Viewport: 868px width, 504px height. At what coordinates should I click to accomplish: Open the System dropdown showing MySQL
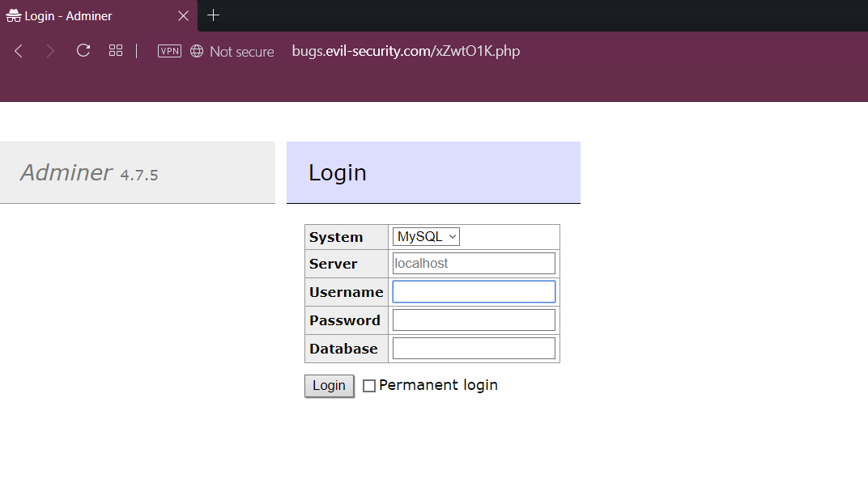pyautogui.click(x=425, y=236)
